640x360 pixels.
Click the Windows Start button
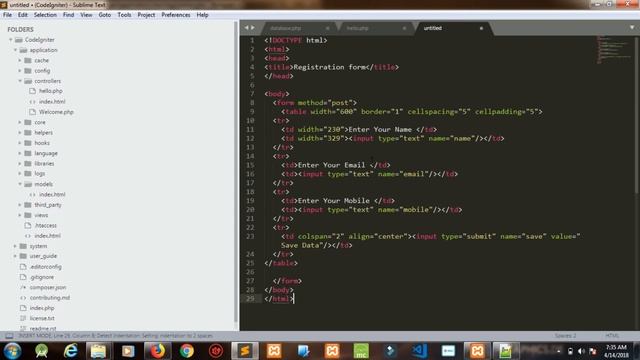click(x=12, y=351)
